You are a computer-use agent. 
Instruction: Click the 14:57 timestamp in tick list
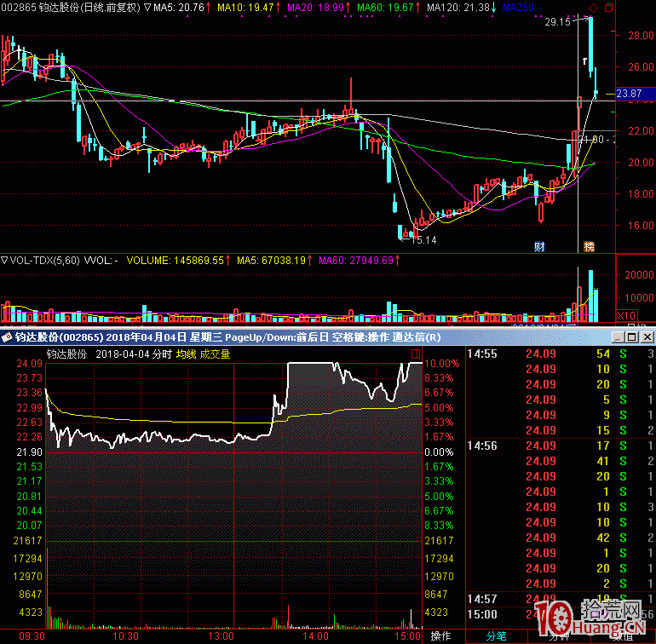[x=482, y=599]
